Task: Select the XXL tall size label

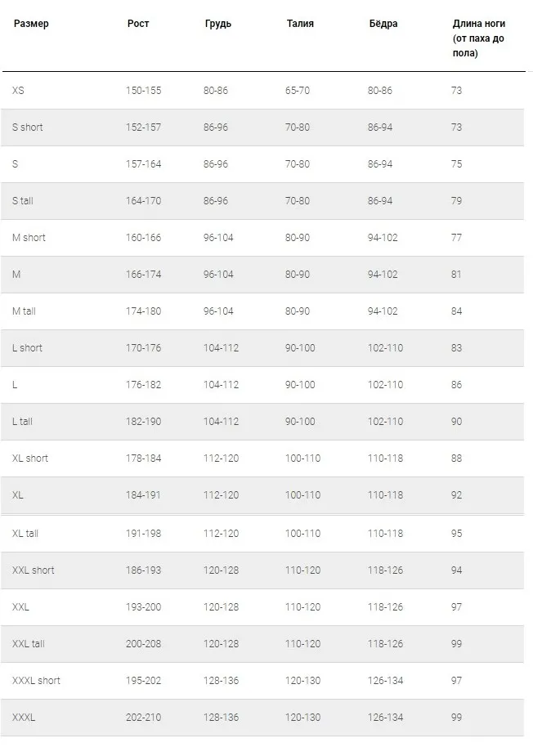Action: tap(28, 644)
